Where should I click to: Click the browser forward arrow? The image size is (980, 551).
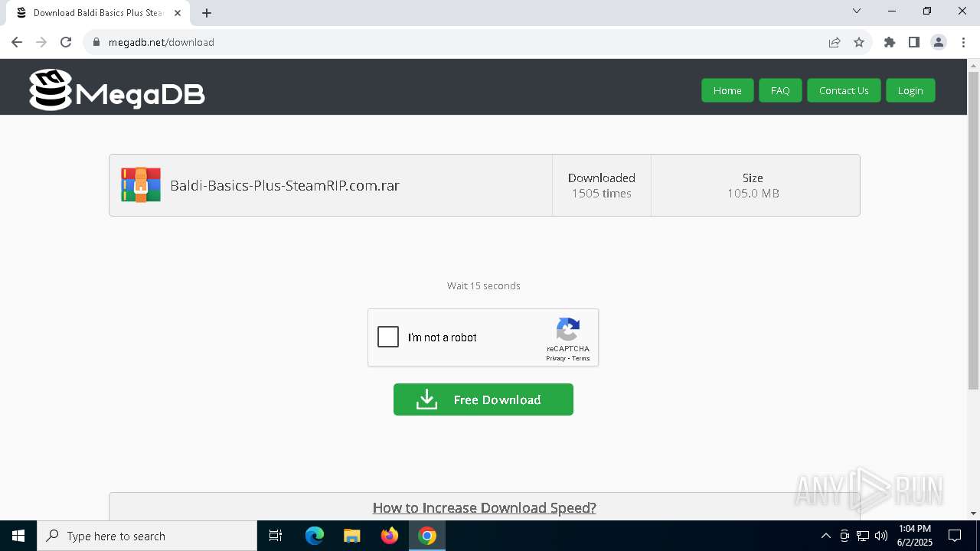pyautogui.click(x=41, y=42)
